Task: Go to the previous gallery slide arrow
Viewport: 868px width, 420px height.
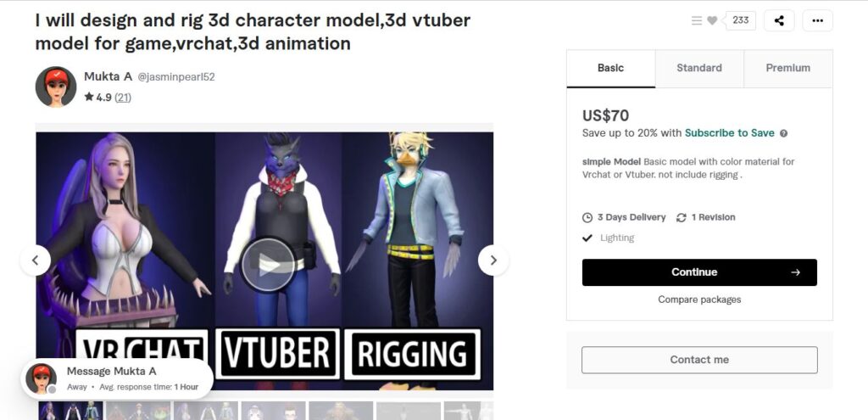Action: click(x=35, y=260)
